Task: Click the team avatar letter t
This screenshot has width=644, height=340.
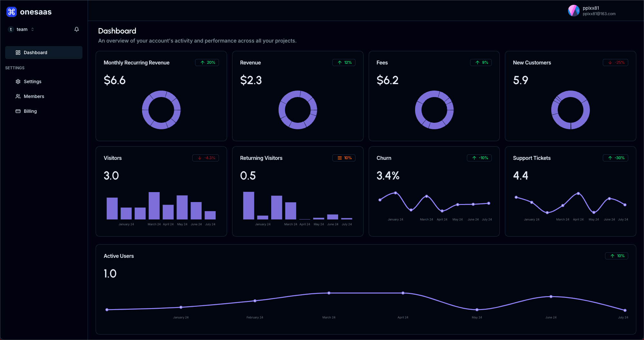Action: 11,29
